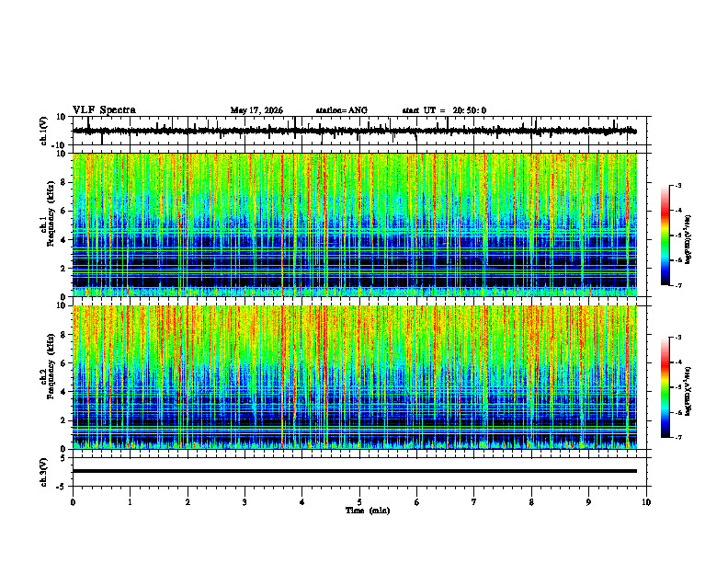Click the ch.1 color scale bar
Screen dimensions: 728x563
pyautogui.click(x=665, y=236)
